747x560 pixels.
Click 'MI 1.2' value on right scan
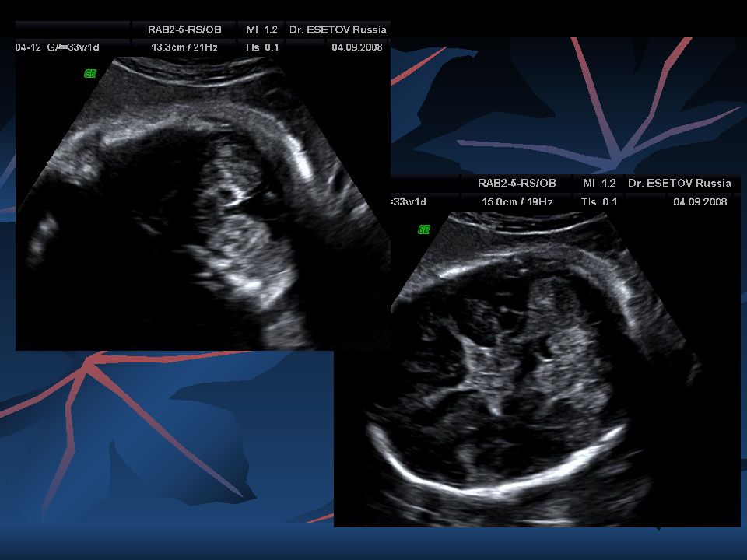599,183
